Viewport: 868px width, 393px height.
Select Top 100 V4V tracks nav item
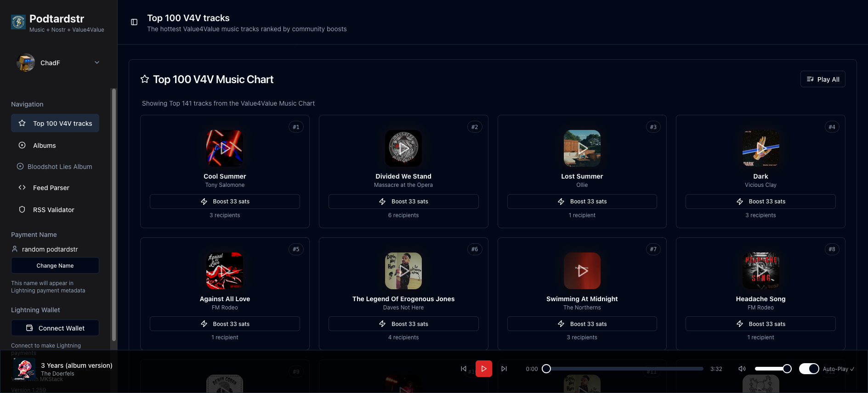tap(55, 123)
